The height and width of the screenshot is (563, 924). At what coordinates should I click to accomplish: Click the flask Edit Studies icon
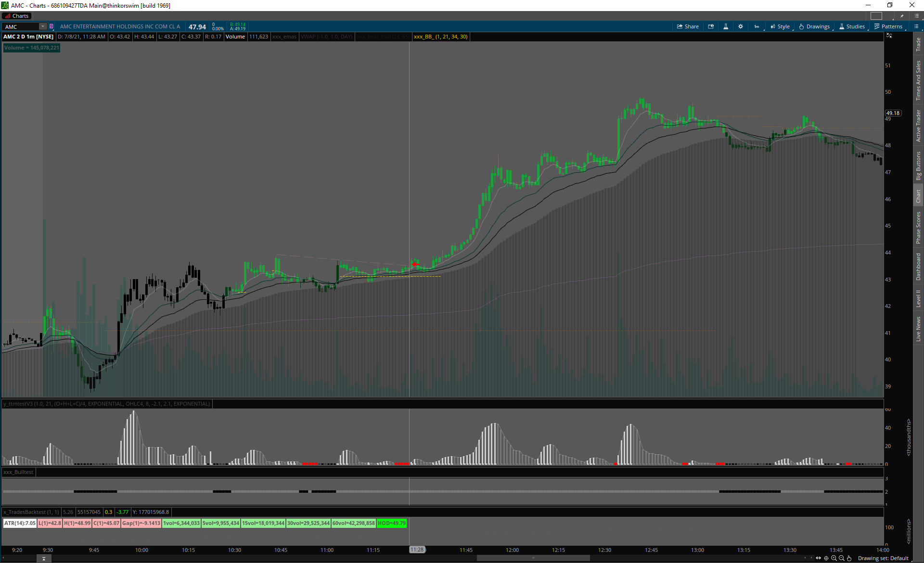726,26
